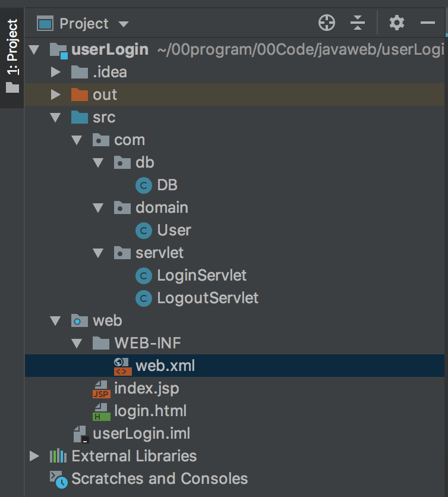Select the web folder name
The image size is (448, 497).
coord(108,321)
